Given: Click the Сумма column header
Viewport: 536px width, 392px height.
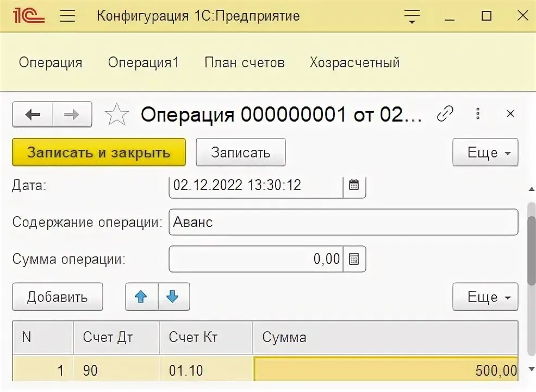Looking at the screenshot, I should 385,337.
